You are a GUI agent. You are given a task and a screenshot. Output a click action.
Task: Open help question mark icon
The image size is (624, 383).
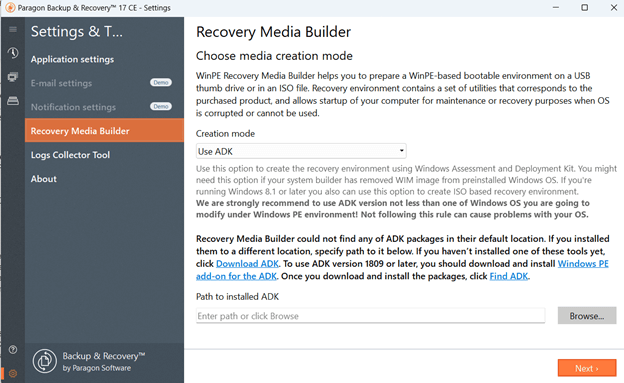click(13, 350)
